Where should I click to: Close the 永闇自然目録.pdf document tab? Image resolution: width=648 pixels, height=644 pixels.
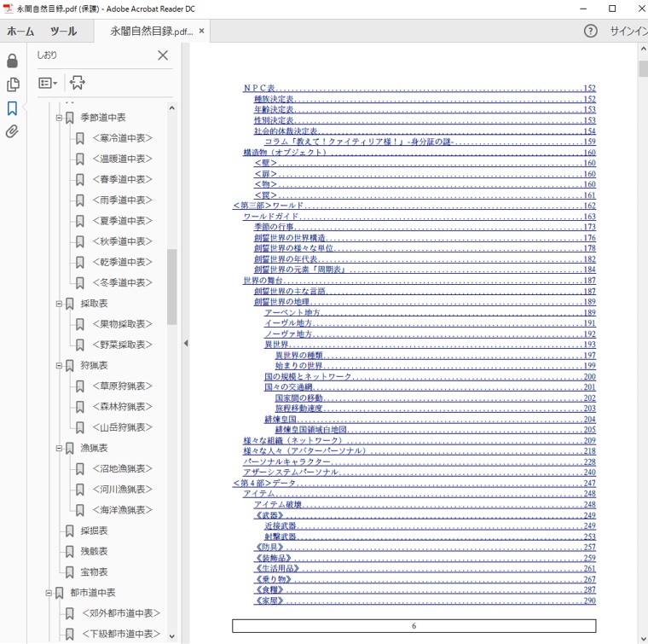(x=202, y=31)
